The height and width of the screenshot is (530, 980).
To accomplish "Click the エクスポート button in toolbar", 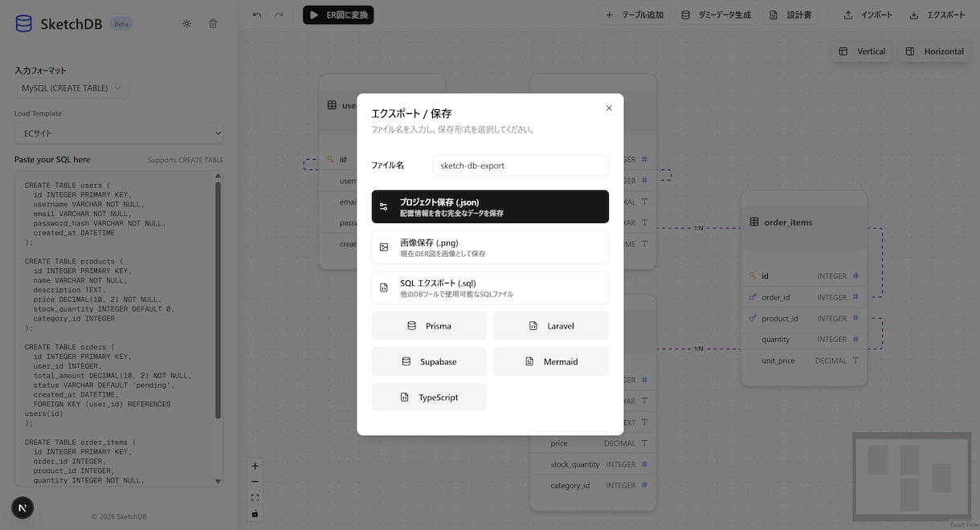I will pyautogui.click(x=937, y=14).
